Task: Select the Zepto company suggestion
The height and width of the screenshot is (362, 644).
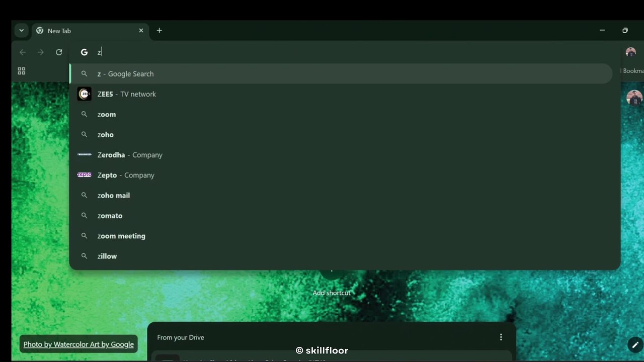Action: click(126, 175)
